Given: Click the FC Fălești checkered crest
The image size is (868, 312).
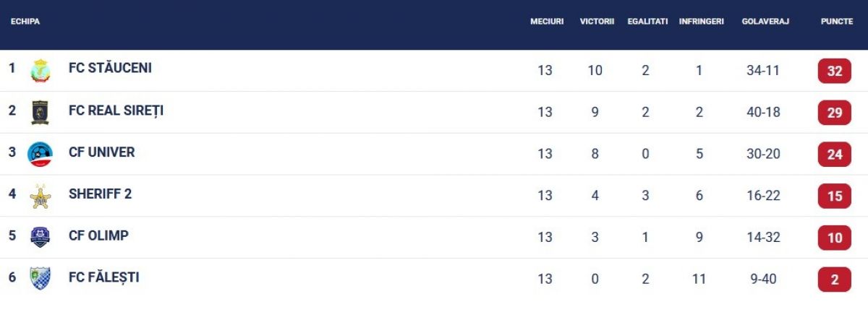Looking at the screenshot, I should [40, 279].
